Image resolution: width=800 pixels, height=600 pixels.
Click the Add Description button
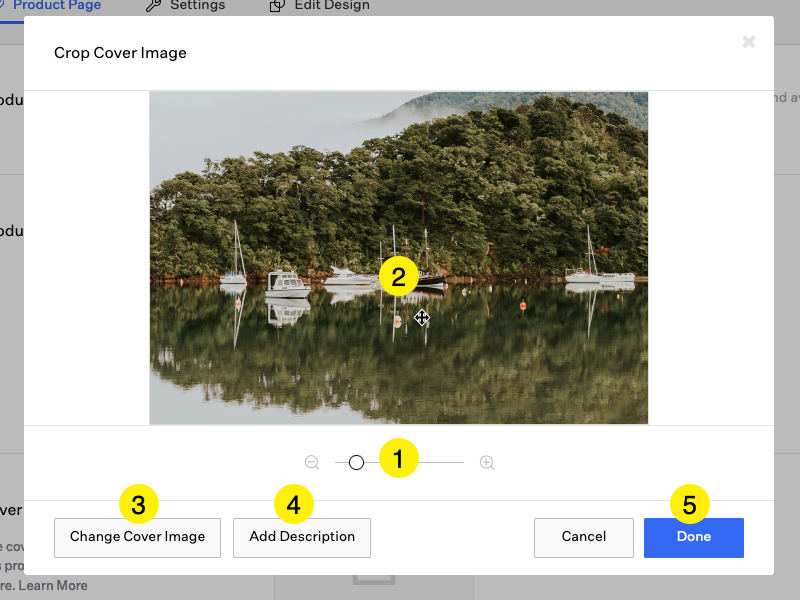click(302, 537)
